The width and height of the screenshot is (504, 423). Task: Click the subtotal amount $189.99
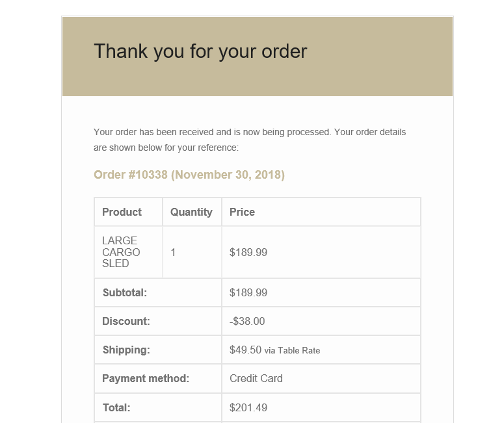pyautogui.click(x=248, y=292)
